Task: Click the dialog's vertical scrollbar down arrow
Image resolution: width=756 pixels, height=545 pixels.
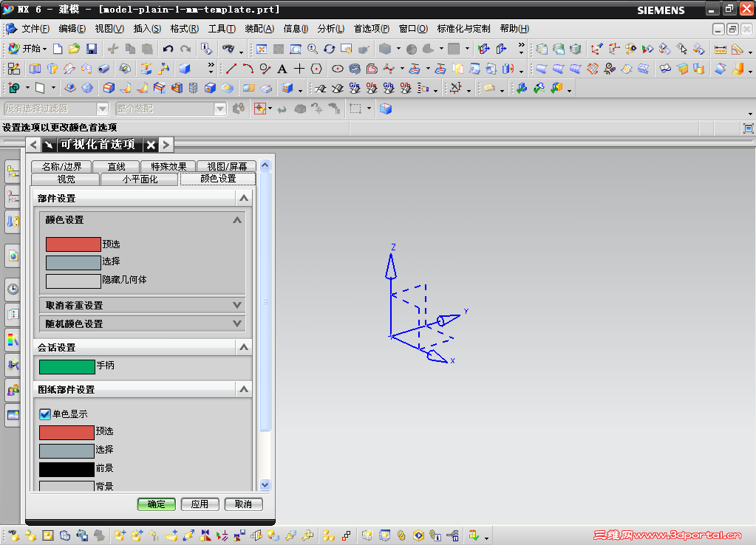Action: point(265,485)
